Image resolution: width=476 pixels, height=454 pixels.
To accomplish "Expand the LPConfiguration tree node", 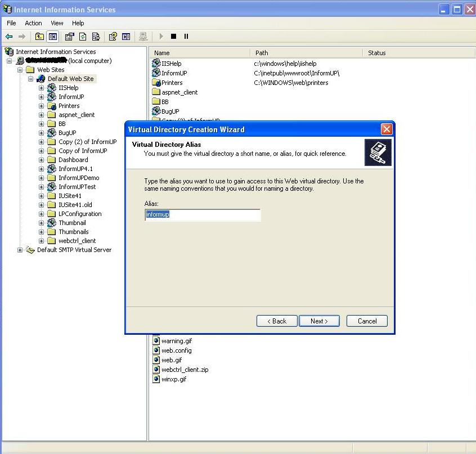I will point(41,214).
